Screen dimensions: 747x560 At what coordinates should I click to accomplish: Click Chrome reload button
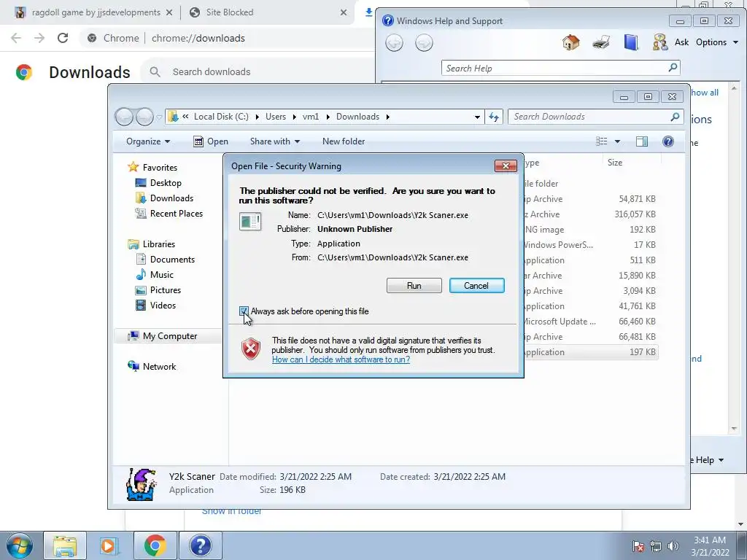(63, 38)
